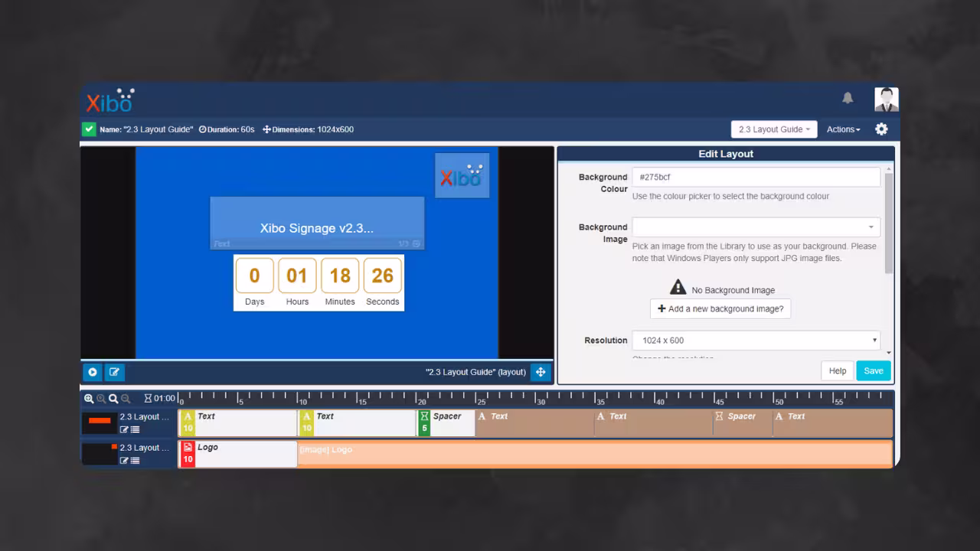Play a preview of the layout
The height and width of the screenshot is (551, 980).
pyautogui.click(x=92, y=372)
